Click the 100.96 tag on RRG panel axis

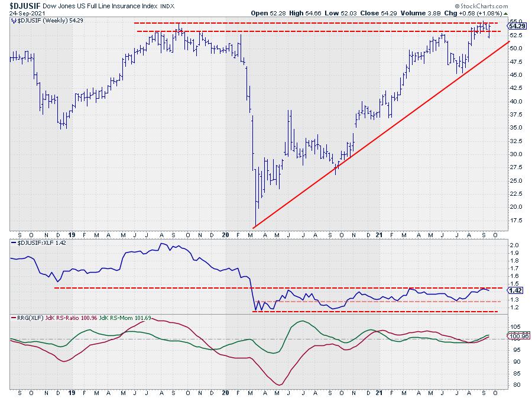[x=518, y=336]
